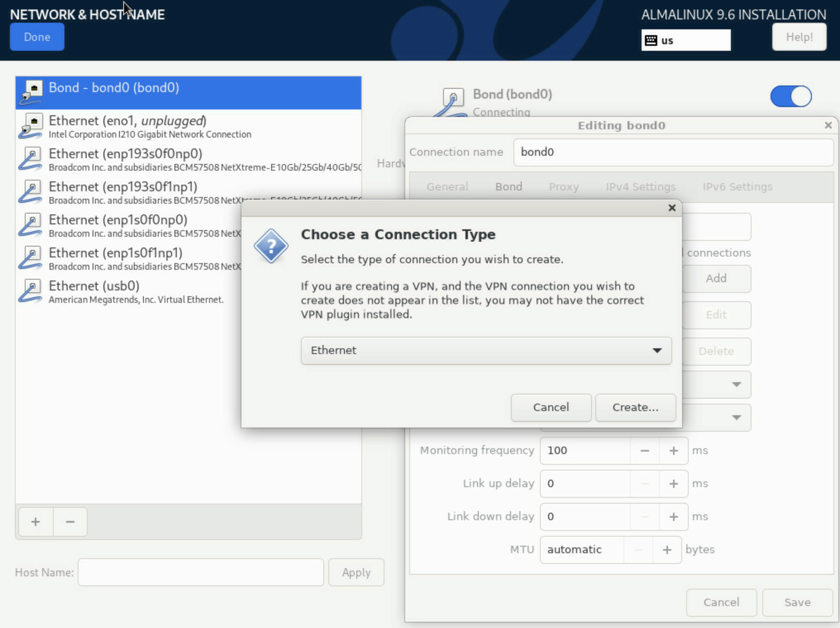Switch to the IPv4 Settings tab
The height and width of the screenshot is (628, 840).
[641, 187]
